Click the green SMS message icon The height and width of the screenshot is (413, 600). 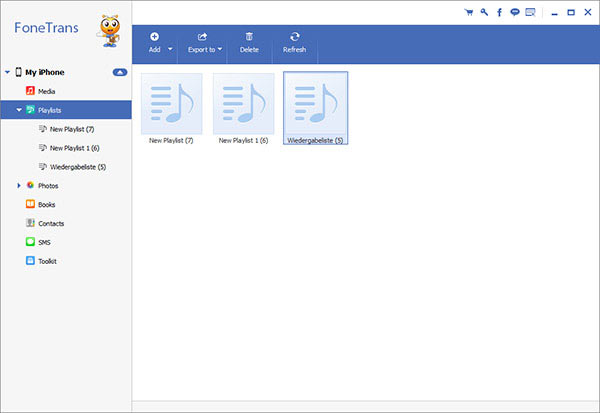(30, 242)
